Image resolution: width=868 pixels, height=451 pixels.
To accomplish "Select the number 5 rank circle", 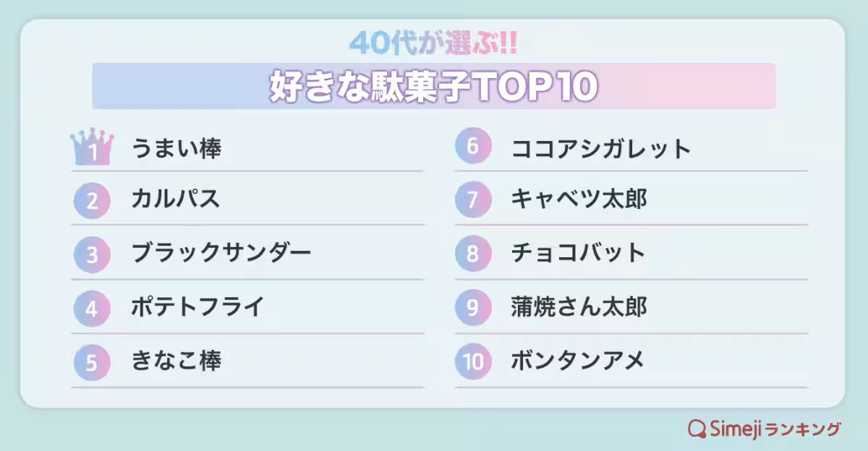I will tap(92, 361).
